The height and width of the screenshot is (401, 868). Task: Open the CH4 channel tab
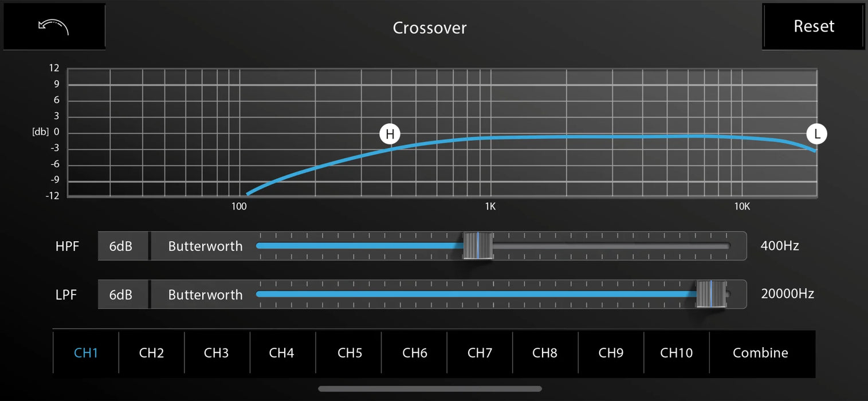point(282,353)
